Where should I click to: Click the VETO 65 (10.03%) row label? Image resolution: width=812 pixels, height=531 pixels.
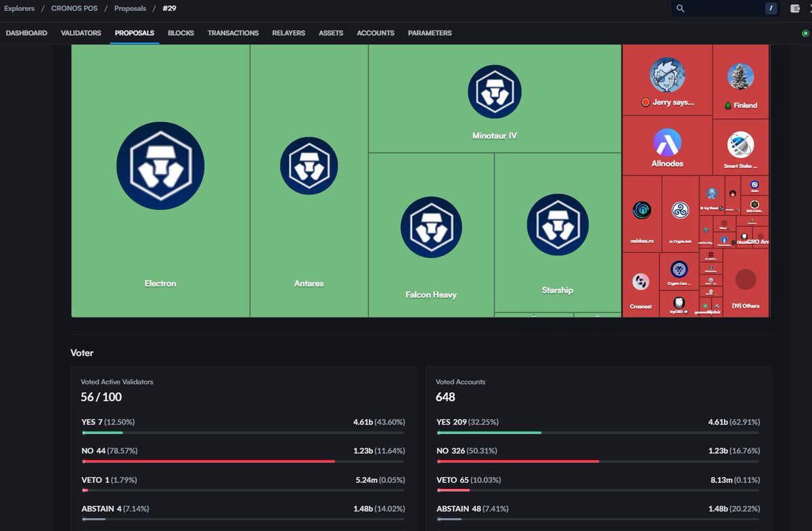pyautogui.click(x=469, y=480)
